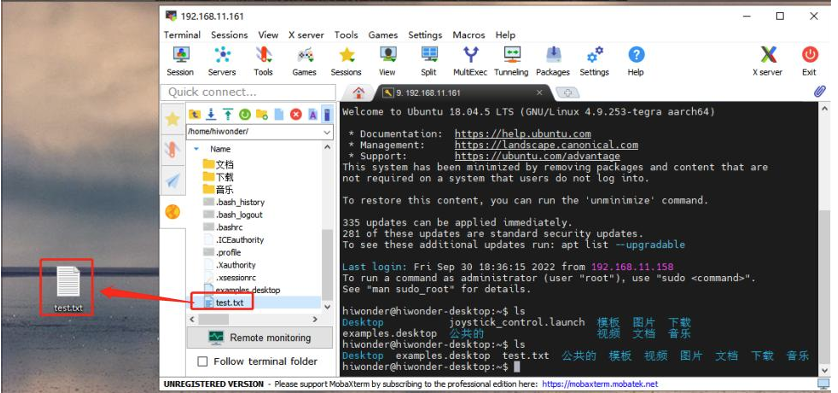Open the Games menu in menu bar

coord(383,35)
